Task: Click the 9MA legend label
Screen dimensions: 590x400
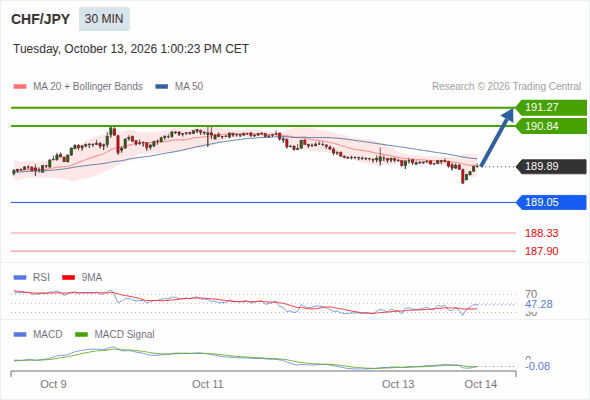Action: tap(92, 278)
